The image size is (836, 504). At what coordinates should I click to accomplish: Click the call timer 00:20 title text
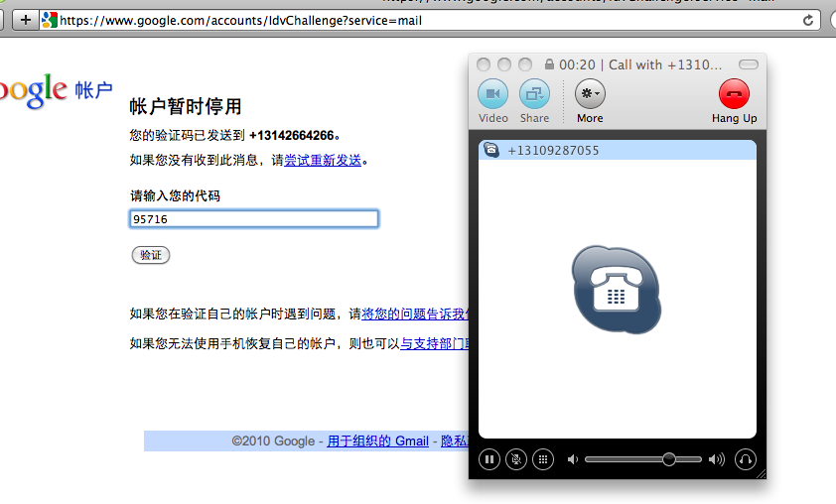coord(577,65)
